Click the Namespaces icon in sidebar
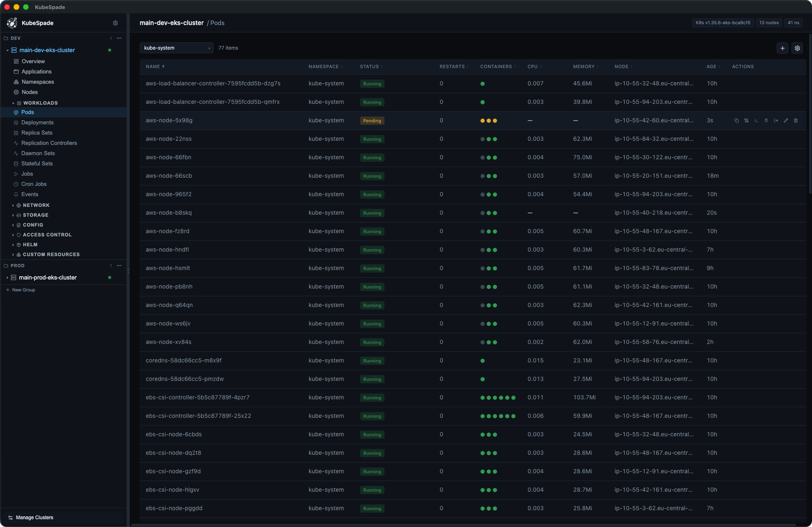The image size is (812, 527). 16,82
